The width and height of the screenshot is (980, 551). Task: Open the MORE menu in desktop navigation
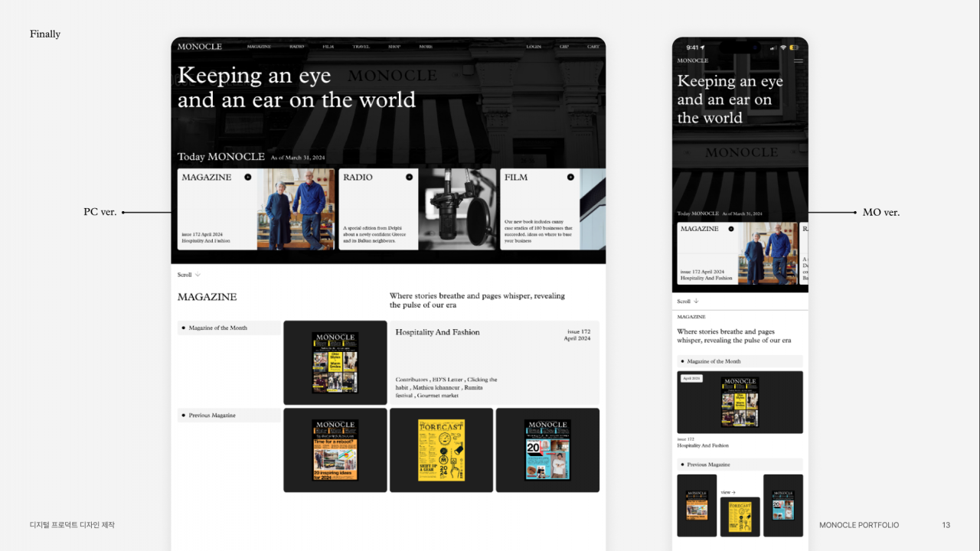426,47
